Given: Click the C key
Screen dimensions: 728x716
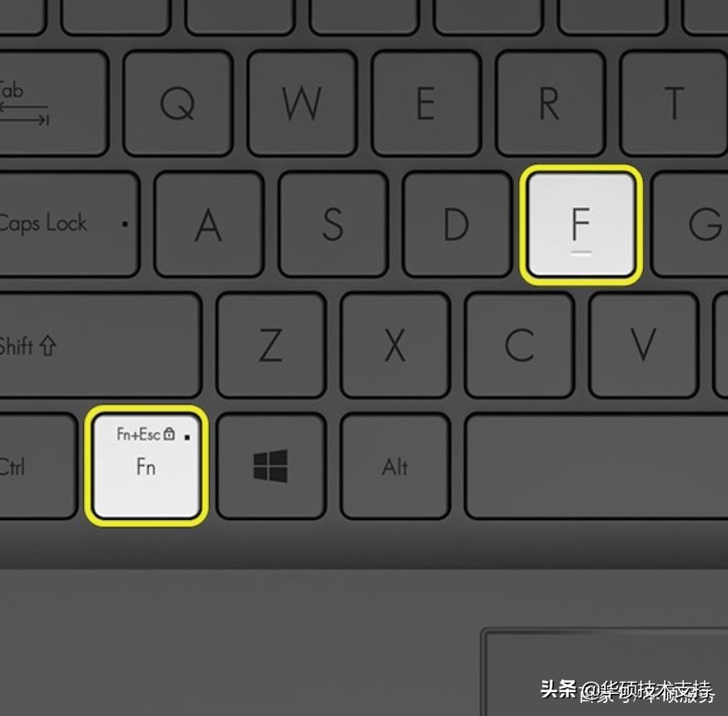Looking at the screenshot, I should click(519, 345).
